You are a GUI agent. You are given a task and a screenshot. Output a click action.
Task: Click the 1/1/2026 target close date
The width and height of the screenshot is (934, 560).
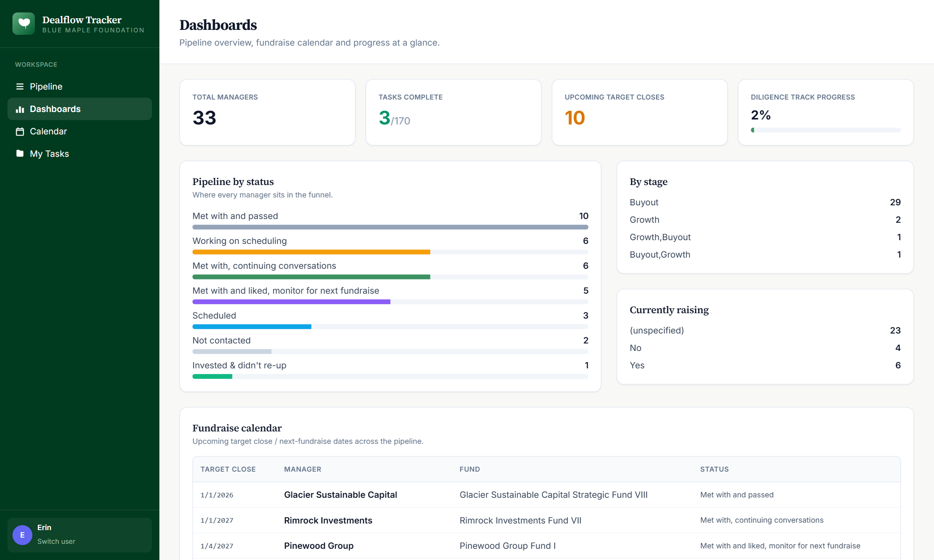coord(217,495)
